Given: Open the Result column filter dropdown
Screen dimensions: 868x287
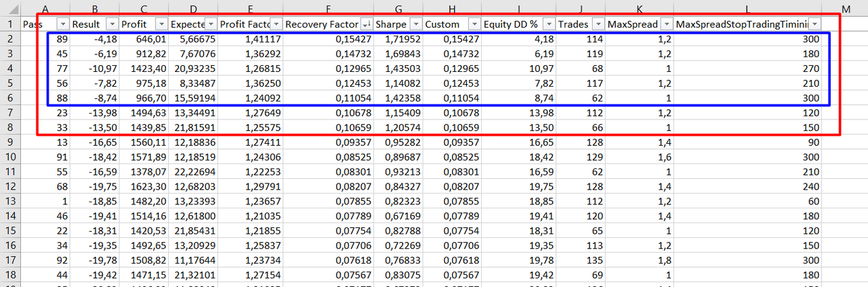Looking at the screenshot, I should click(x=112, y=24).
